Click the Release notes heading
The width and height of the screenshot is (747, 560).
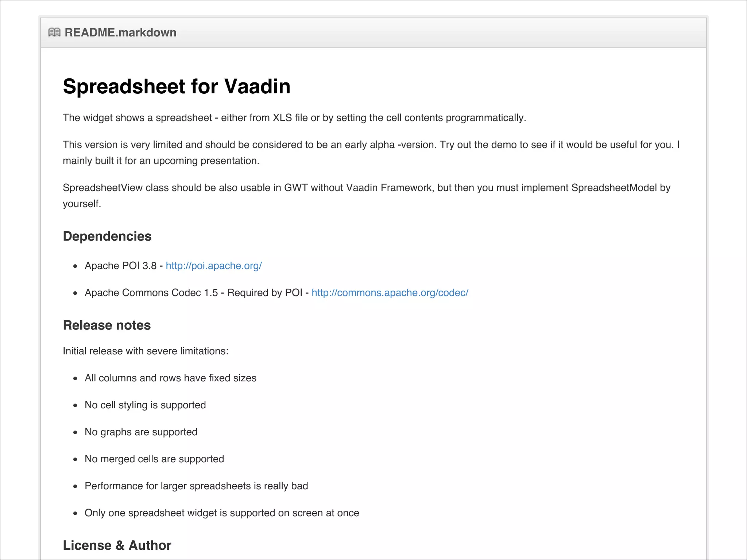pyautogui.click(x=107, y=325)
